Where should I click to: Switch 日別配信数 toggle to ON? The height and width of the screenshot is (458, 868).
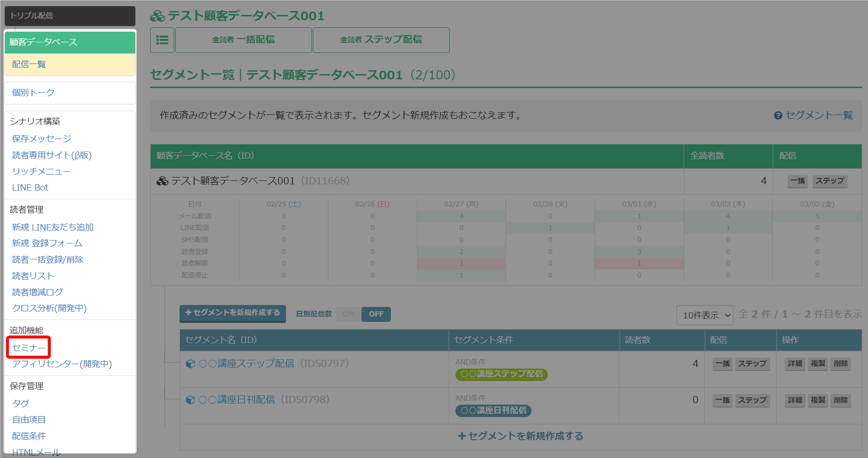(349, 314)
